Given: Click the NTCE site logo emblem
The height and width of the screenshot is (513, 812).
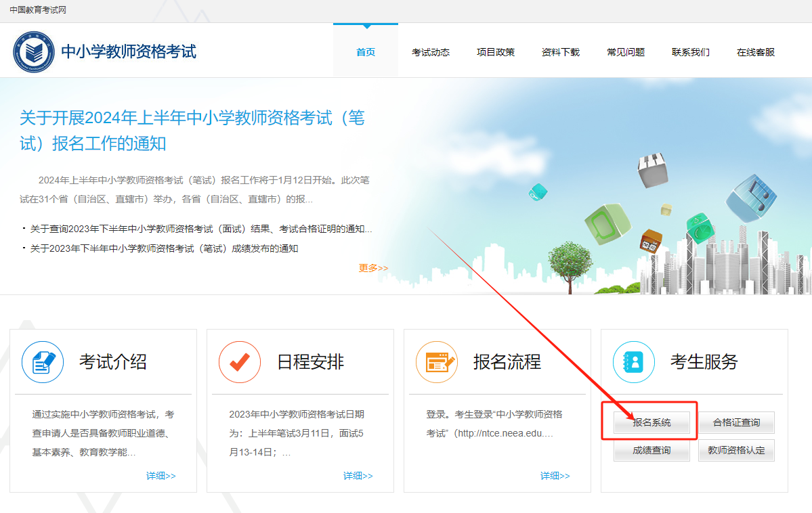Looking at the screenshot, I should (x=33, y=52).
